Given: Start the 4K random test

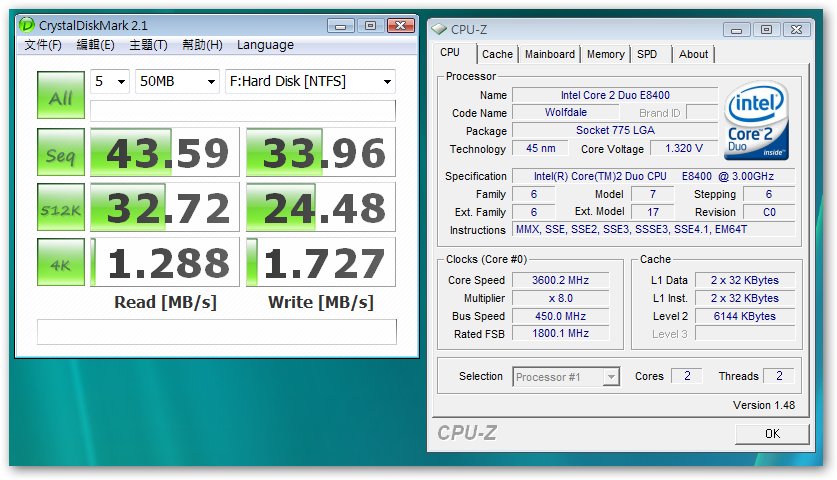Looking at the screenshot, I should 61,262.
